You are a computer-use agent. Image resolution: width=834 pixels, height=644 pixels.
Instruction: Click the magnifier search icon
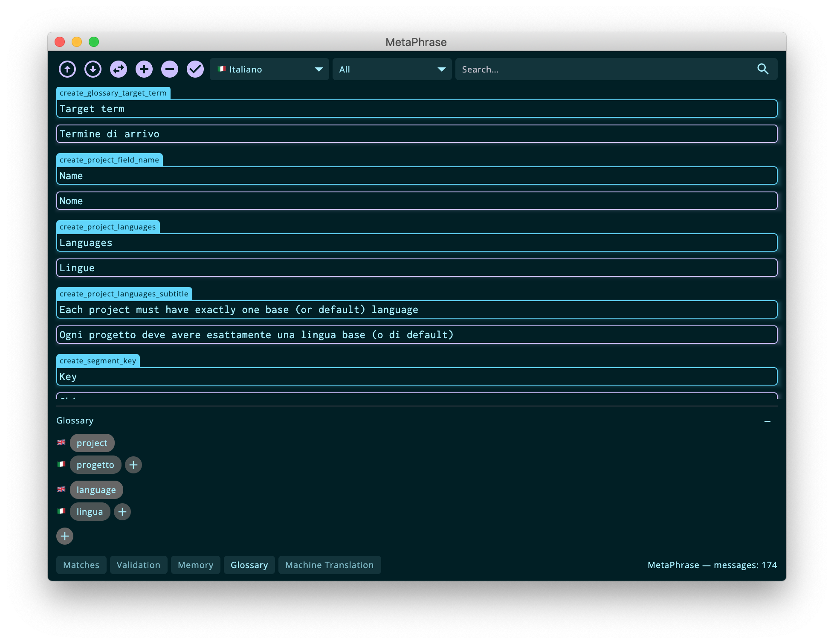[763, 69]
